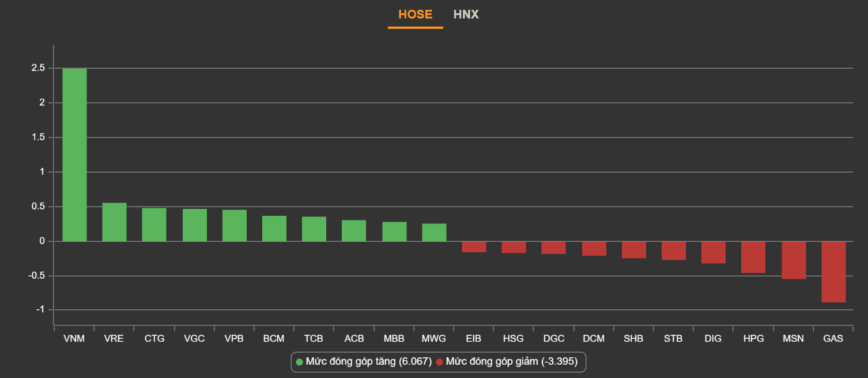
Task: Toggle the red 'Mức đóng góp giảm' legend
Action: tap(511, 362)
